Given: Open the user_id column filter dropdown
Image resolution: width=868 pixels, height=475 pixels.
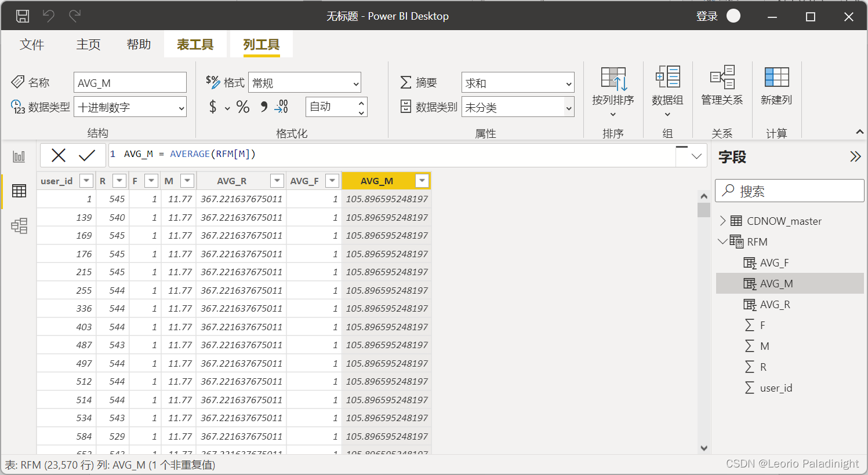Looking at the screenshot, I should coord(86,181).
